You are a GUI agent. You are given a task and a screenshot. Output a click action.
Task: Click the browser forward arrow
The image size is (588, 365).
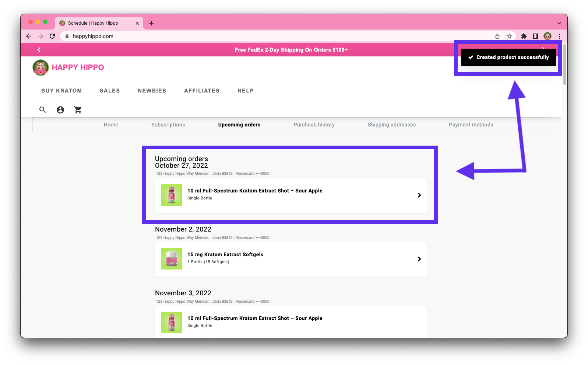click(41, 36)
